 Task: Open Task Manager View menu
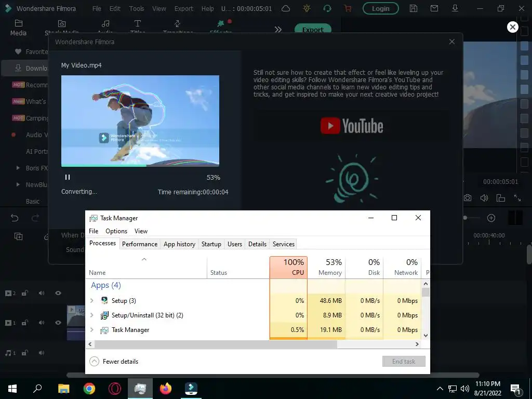click(x=141, y=231)
